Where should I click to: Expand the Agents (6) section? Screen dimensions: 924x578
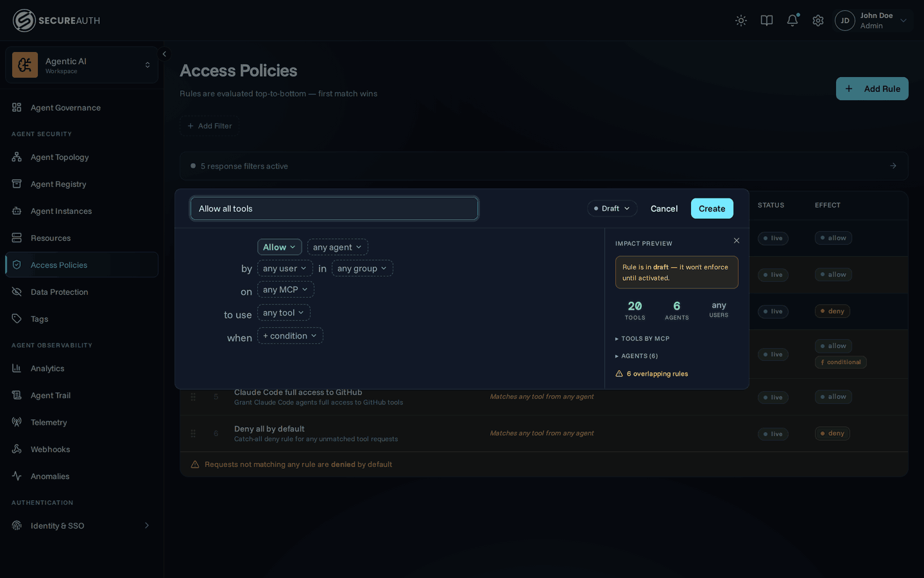[x=637, y=356]
